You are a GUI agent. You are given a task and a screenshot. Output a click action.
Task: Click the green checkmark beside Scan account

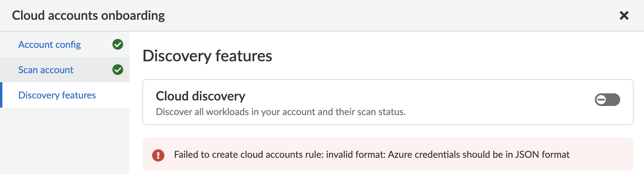(118, 70)
